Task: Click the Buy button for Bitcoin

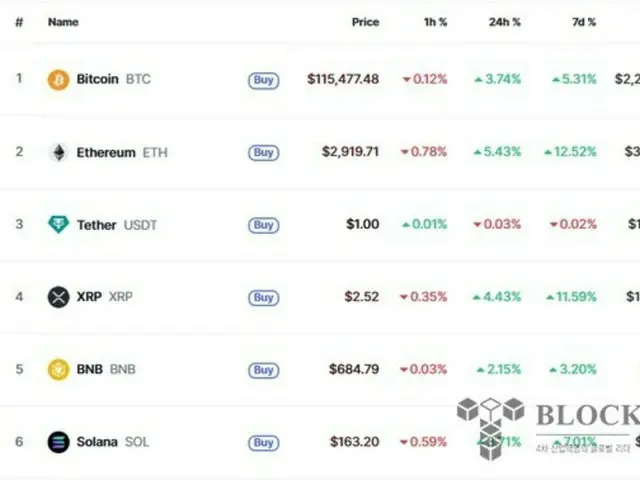Action: point(264,80)
